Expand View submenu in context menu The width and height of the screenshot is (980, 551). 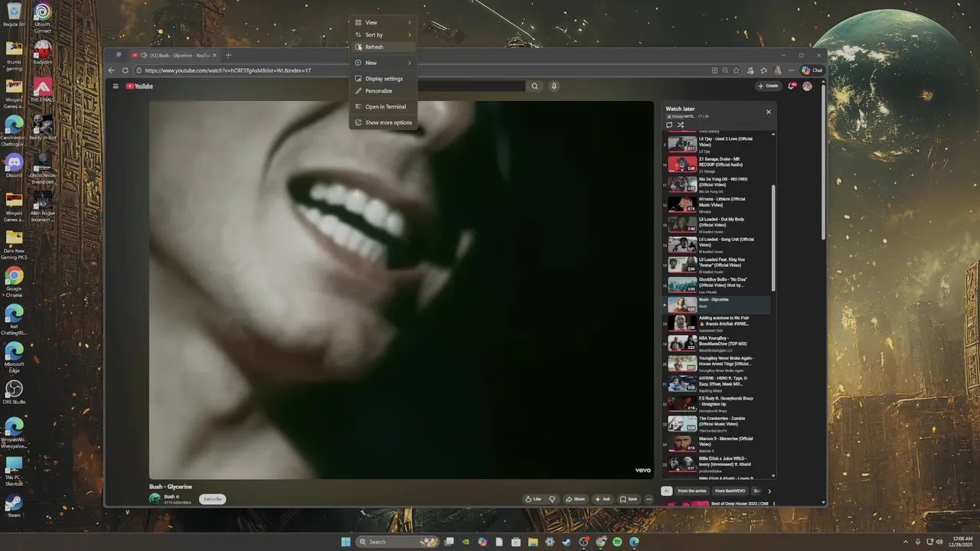coord(384,22)
